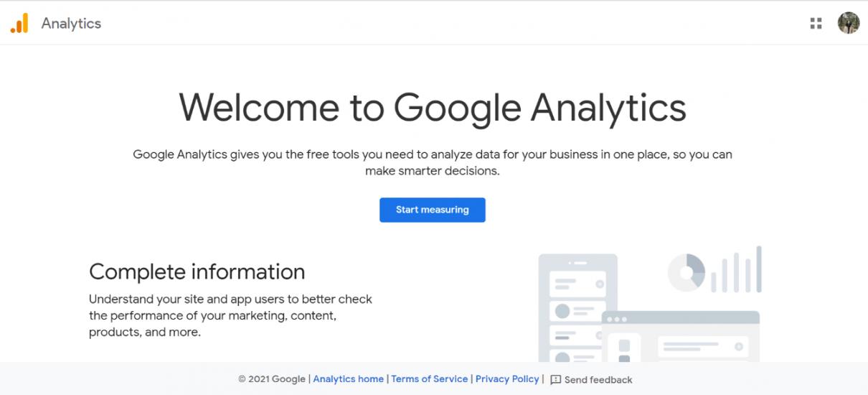Click the feedback speech bubble icon

coord(555,380)
